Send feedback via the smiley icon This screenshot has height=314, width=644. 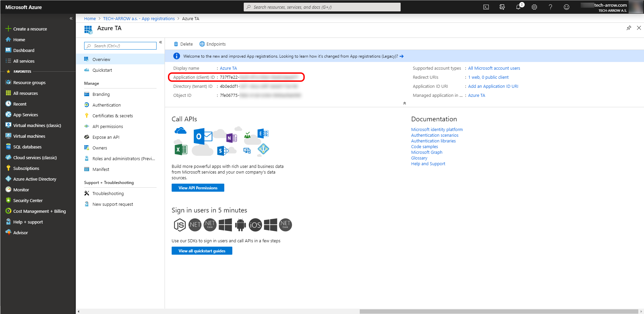pos(567,7)
